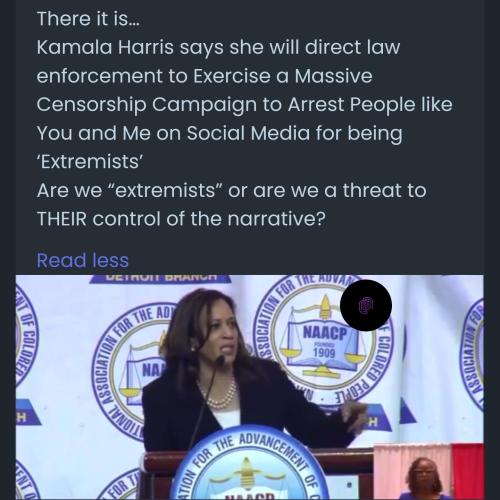This screenshot has height=500, width=500.
Task: Click the word "enforcement" in the post
Action: coord(99,76)
